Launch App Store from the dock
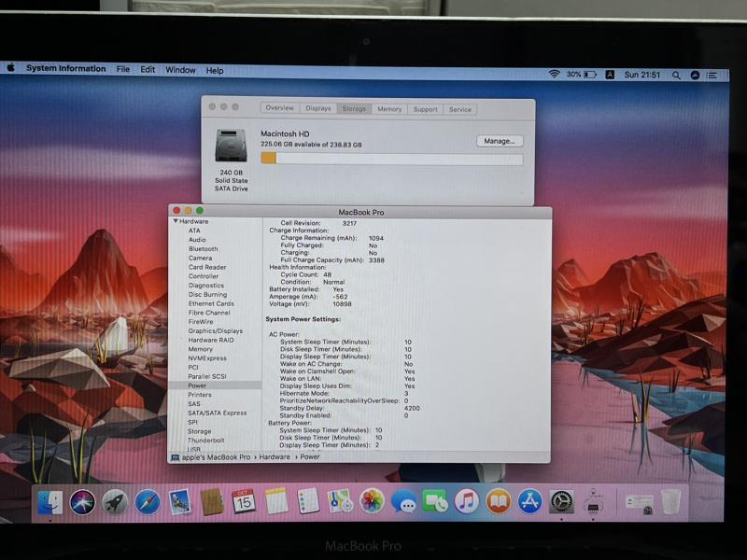 pyautogui.click(x=529, y=501)
